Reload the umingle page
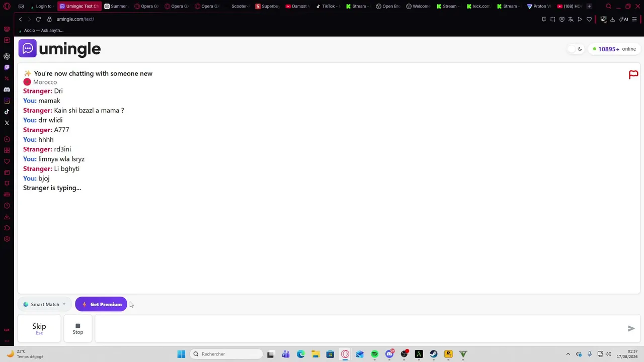The height and width of the screenshot is (362, 644). (x=38, y=19)
